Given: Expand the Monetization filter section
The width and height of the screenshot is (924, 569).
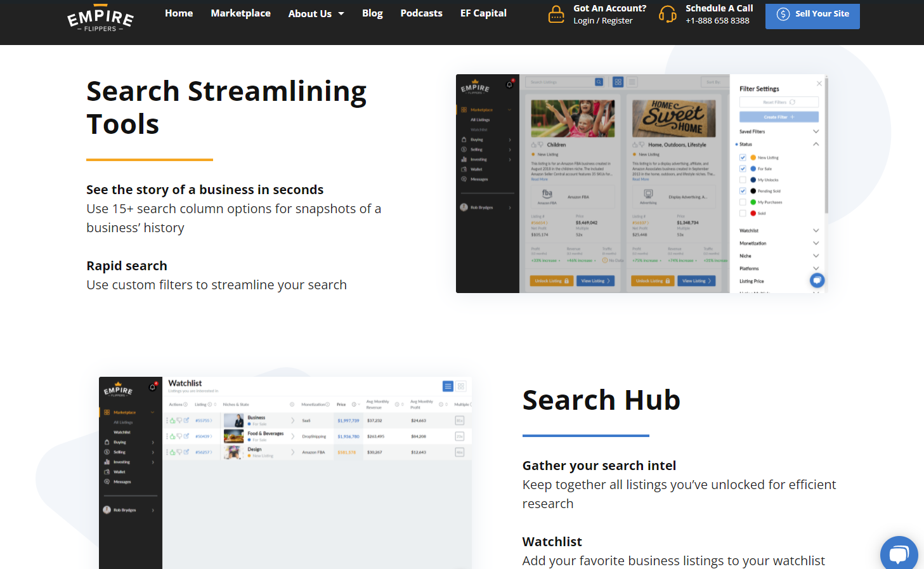Looking at the screenshot, I should 816,243.
